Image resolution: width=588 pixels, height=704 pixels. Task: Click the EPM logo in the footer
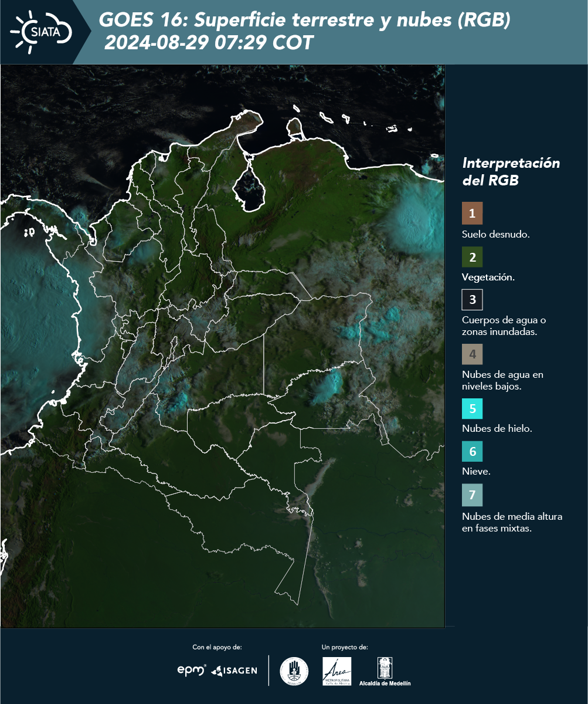(x=192, y=669)
